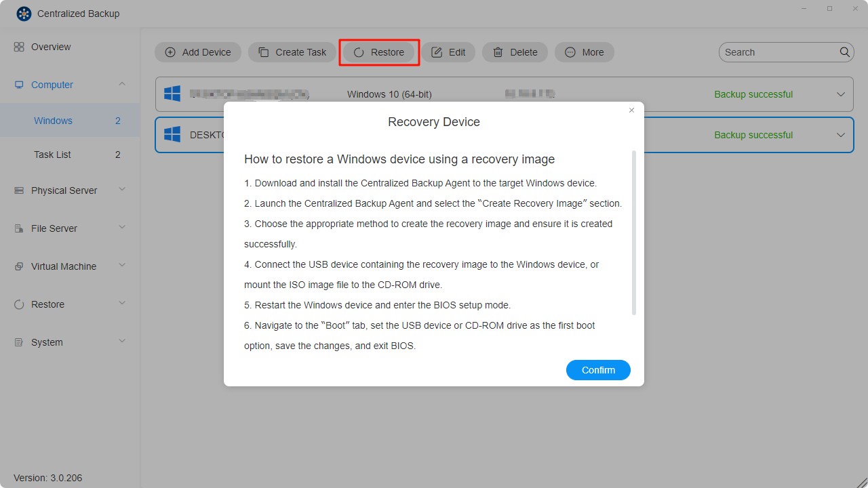Click step 5 about entering BIOS setup

point(377,305)
